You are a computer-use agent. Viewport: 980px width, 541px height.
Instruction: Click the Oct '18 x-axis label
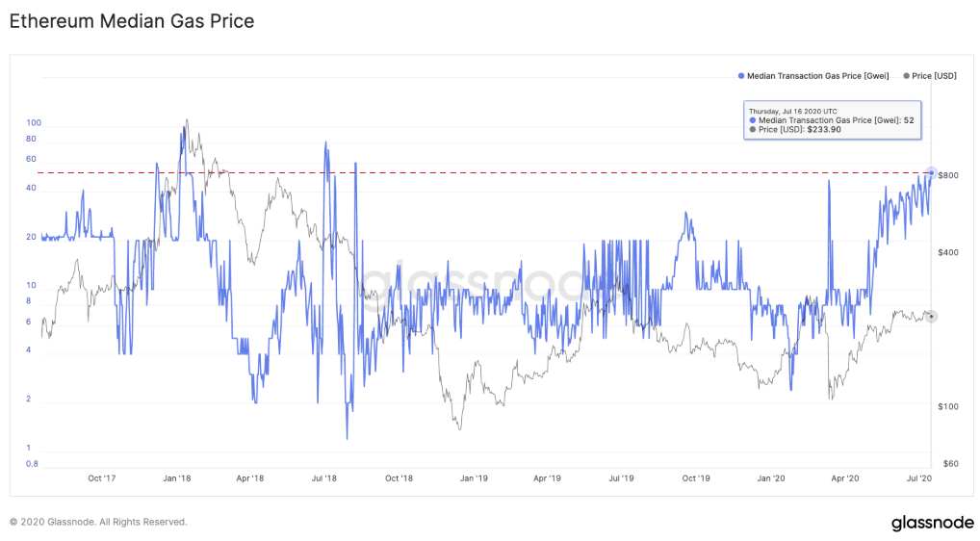click(x=399, y=477)
